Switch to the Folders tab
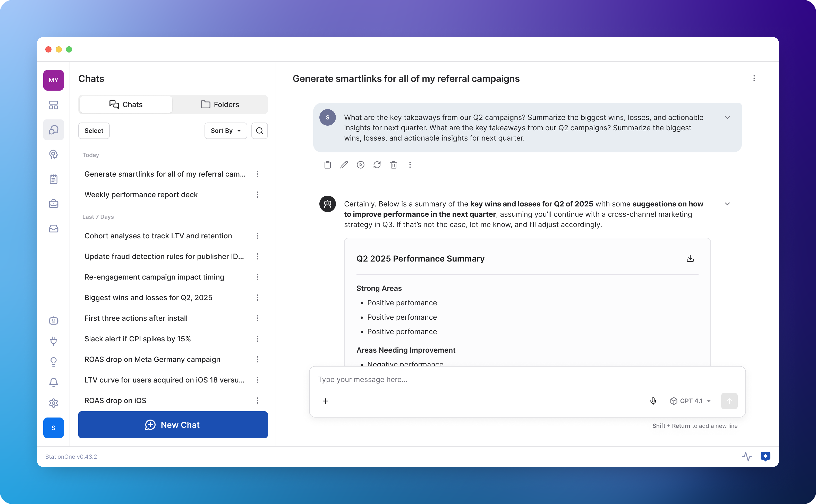This screenshot has width=816, height=504. click(x=220, y=104)
